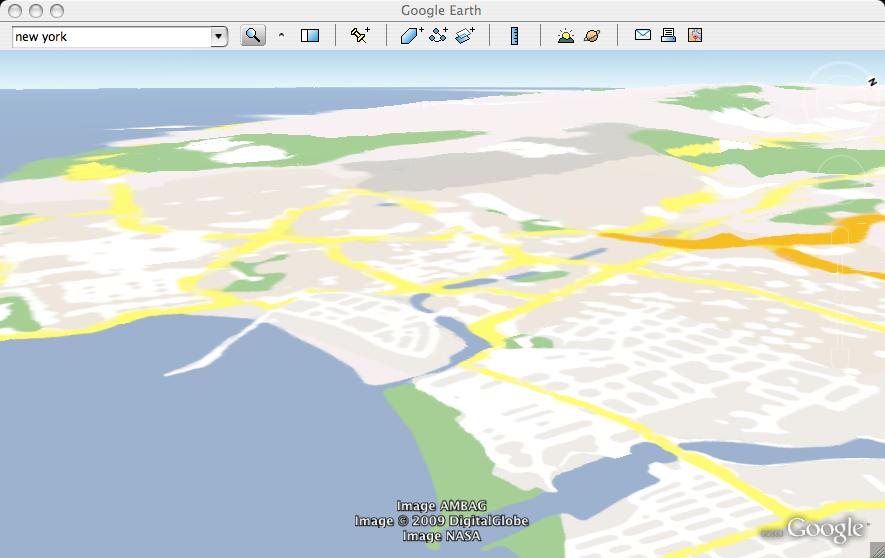Add a path with the path tool
This screenshot has height=558, width=885.
438,36
